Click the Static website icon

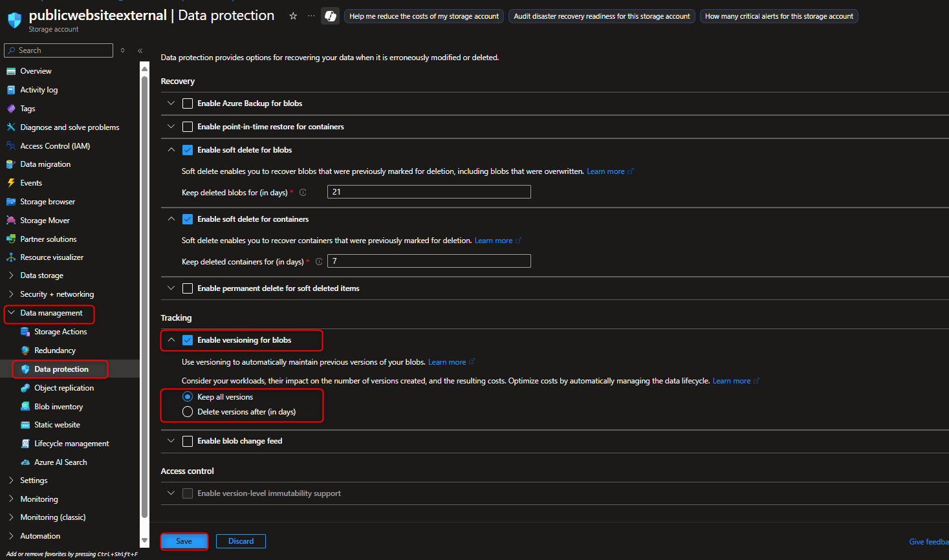click(25, 425)
